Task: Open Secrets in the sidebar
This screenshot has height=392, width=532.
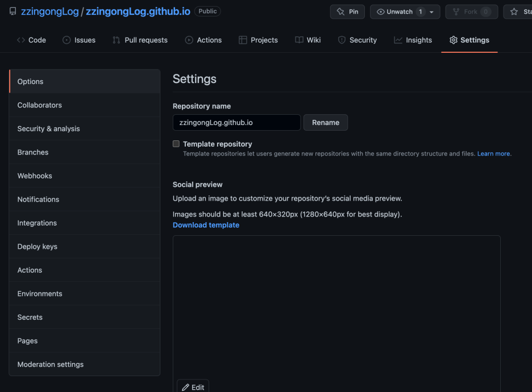Action: point(85,317)
